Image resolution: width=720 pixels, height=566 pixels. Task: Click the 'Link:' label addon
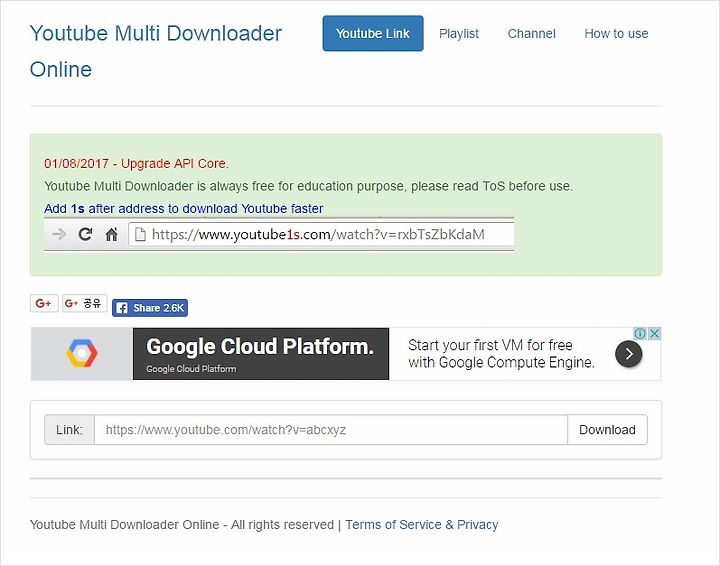[69, 430]
